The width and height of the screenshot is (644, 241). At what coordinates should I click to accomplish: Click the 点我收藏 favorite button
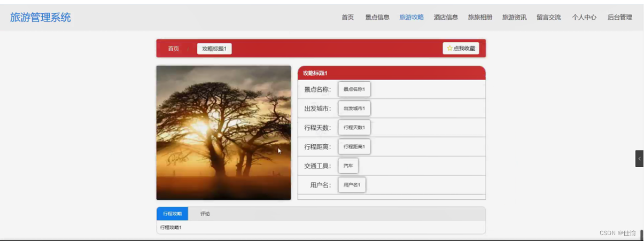point(461,49)
